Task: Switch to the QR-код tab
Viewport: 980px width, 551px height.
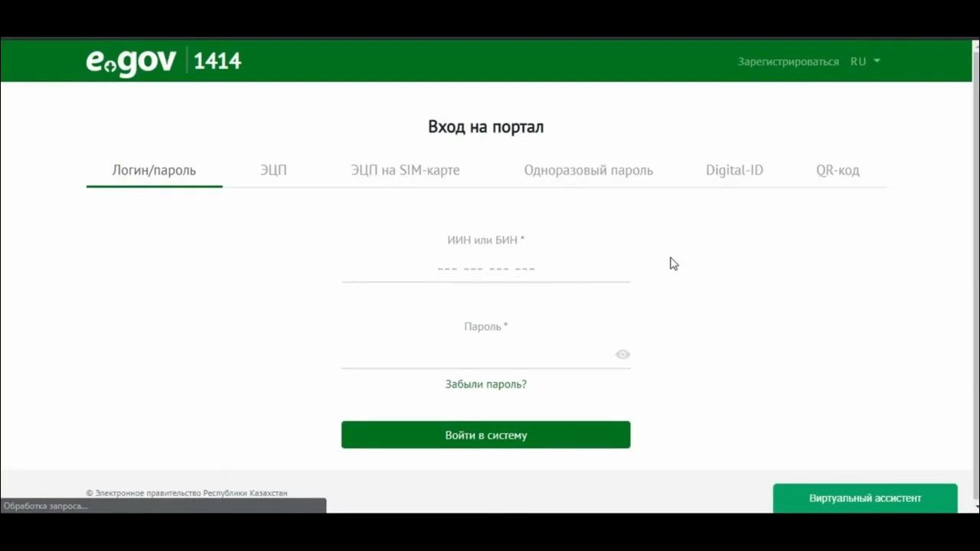Action: 838,170
